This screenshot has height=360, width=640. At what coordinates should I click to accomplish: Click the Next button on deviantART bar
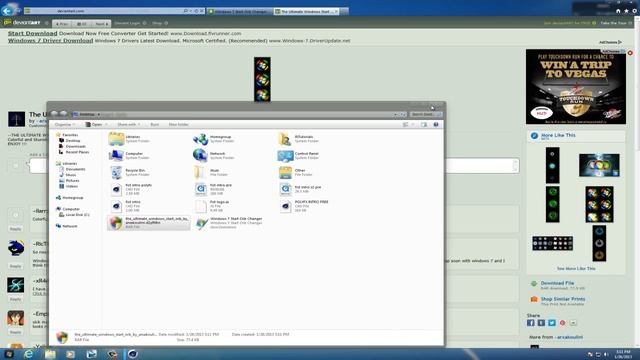101,24
